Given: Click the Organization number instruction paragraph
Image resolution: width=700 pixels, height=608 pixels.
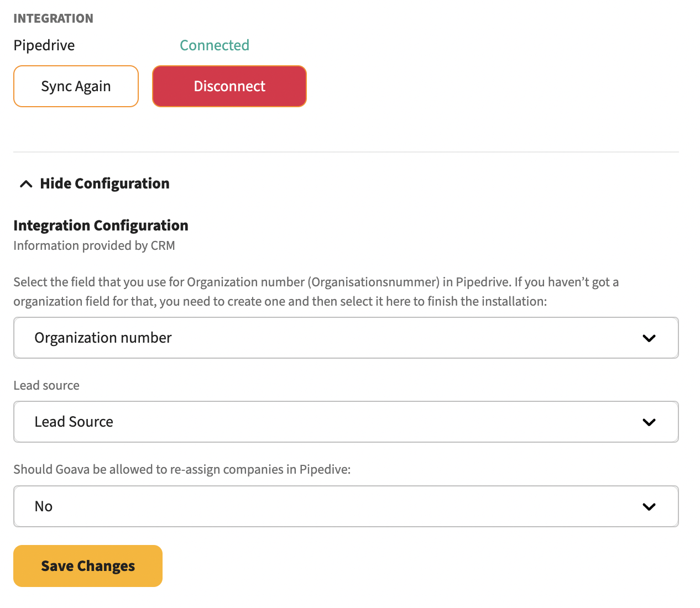Looking at the screenshot, I should point(316,292).
